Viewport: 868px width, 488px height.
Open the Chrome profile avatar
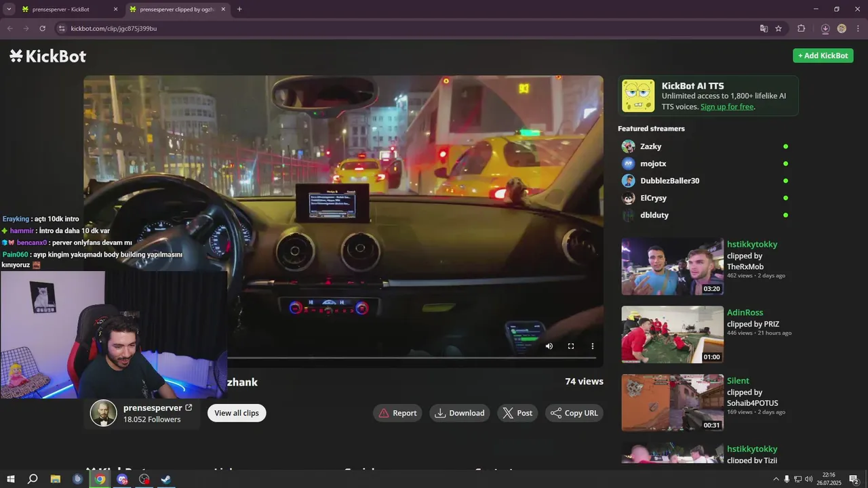click(842, 28)
